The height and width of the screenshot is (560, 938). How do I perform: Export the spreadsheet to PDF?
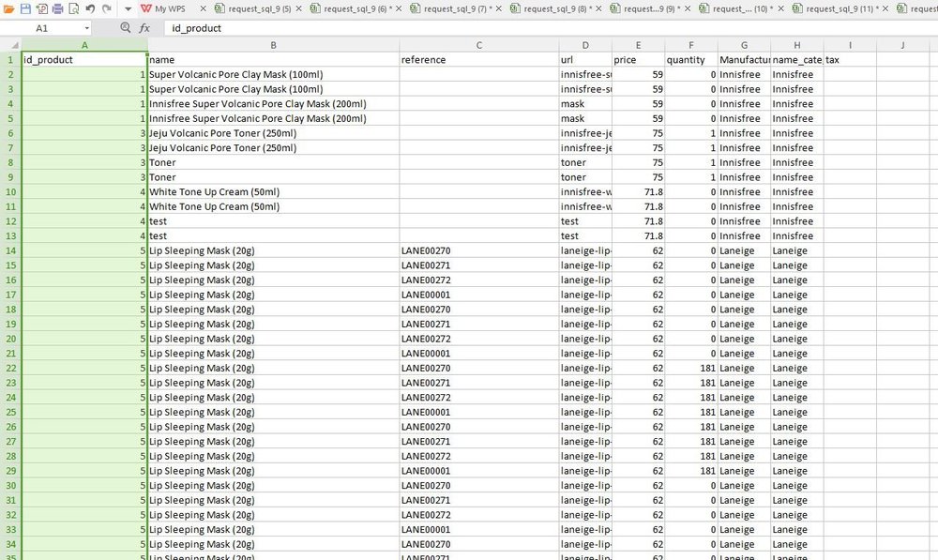41,8
